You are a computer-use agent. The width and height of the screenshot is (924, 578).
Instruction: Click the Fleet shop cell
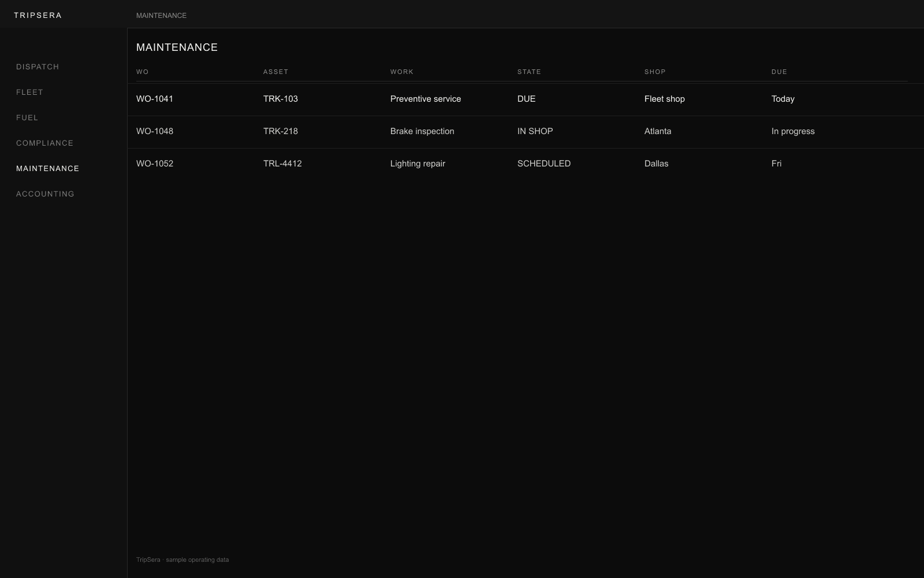point(665,99)
